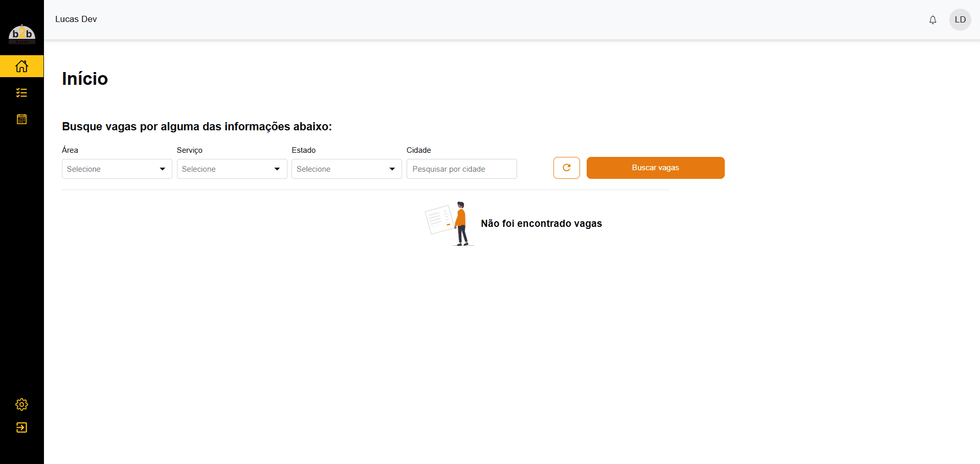Click the Cidade field label
This screenshot has height=464, width=980.
419,150
